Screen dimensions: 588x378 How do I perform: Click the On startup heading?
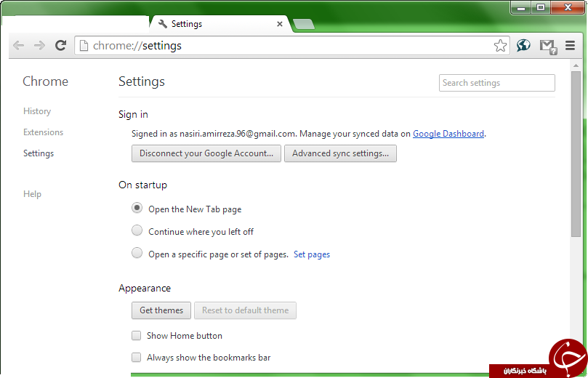143,185
